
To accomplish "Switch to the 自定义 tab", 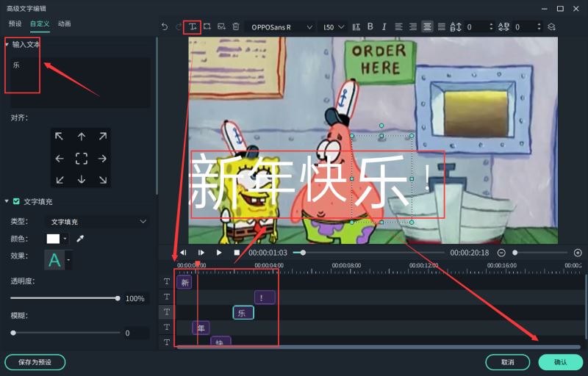I will click(x=40, y=23).
